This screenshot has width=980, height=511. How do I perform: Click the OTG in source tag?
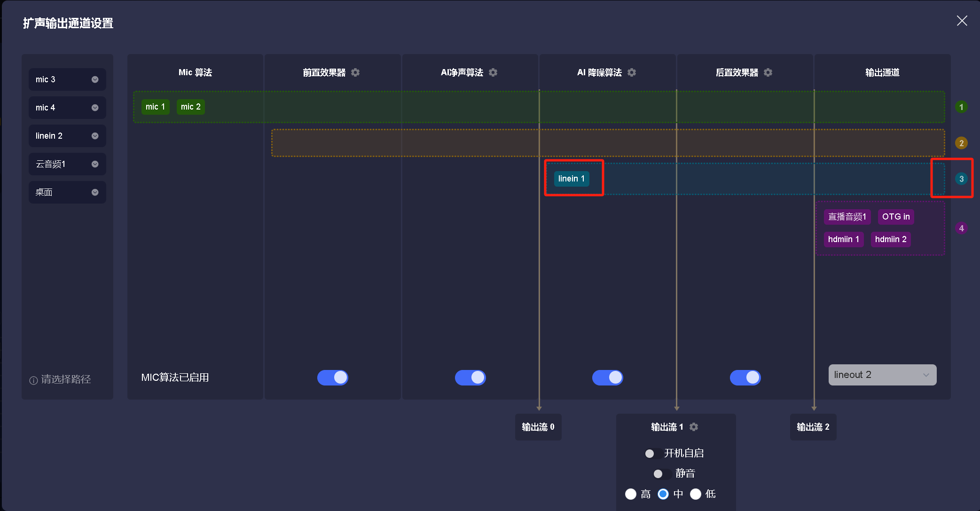click(896, 217)
